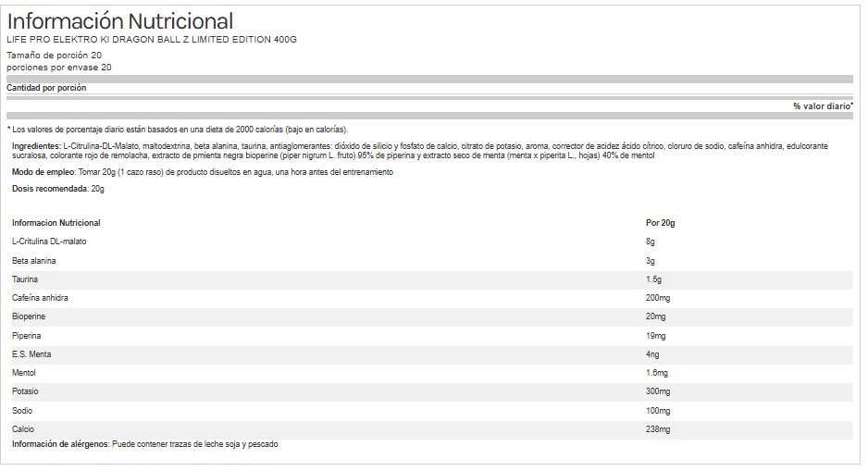
Task: Click the '% valor diario' column header
Action: (822, 106)
